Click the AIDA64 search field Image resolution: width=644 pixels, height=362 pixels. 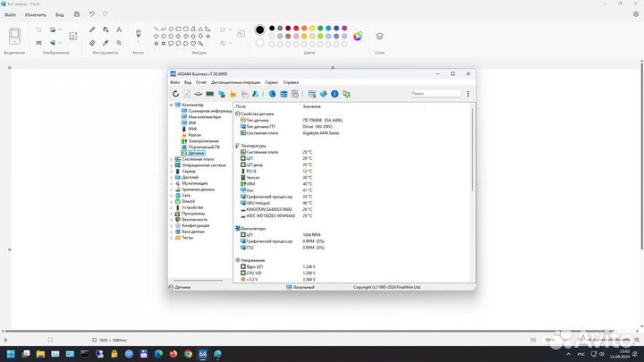click(436, 94)
